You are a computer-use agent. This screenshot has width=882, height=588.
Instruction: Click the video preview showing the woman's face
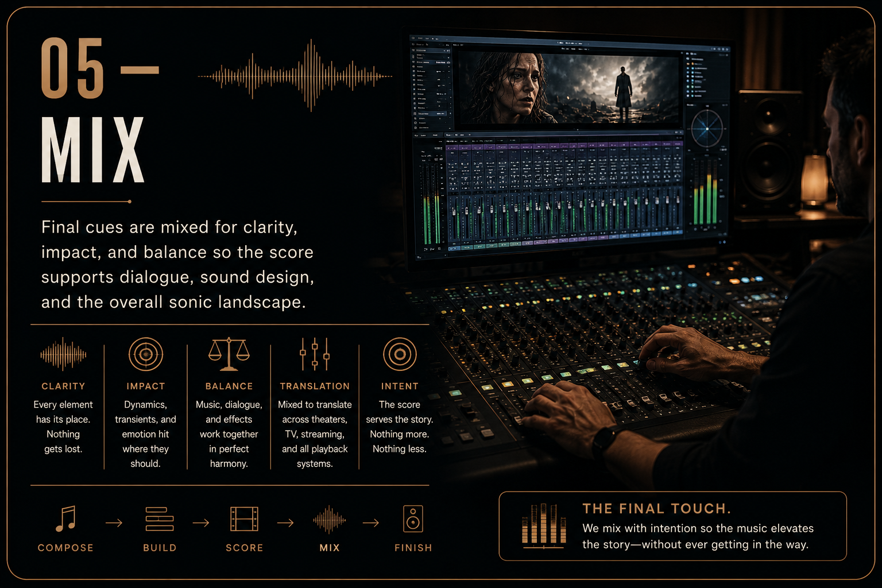click(568, 87)
